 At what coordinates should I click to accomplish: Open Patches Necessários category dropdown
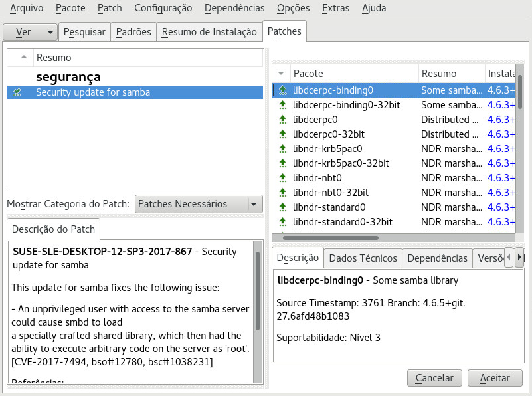[199, 204]
